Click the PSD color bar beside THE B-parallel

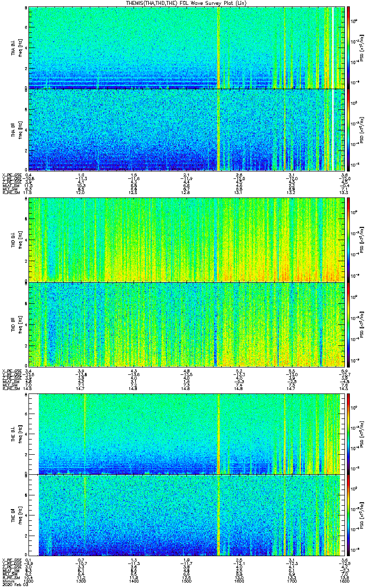tap(348, 515)
